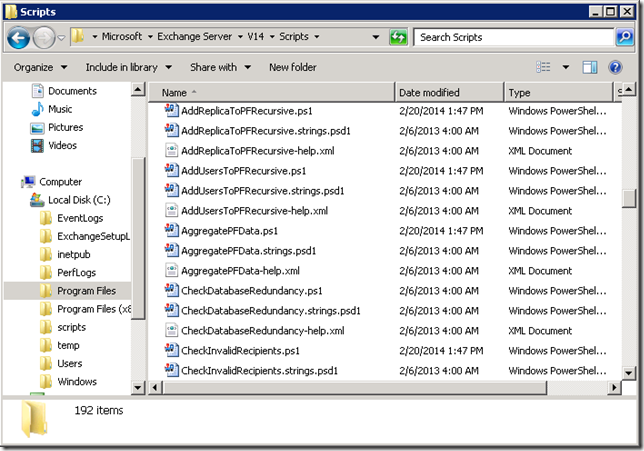This screenshot has width=644, height=451.
Task: Click the navigation pane scroll down arrow
Action: click(x=138, y=388)
